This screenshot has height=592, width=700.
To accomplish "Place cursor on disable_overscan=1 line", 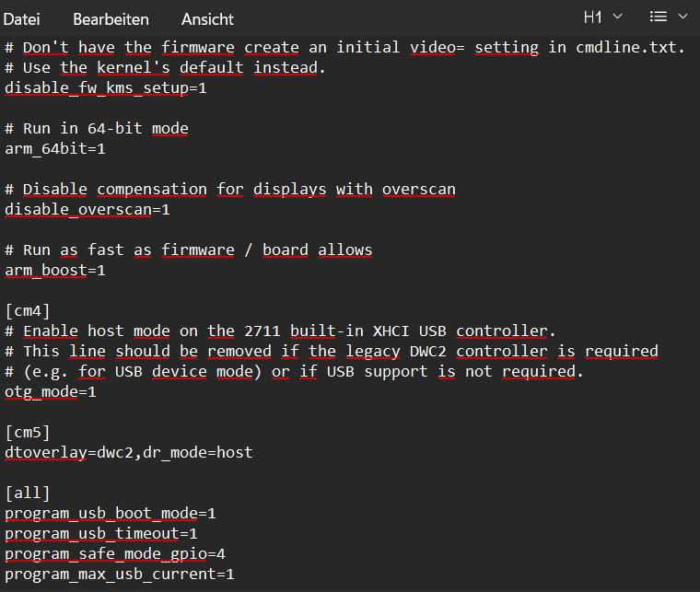I will [87, 209].
